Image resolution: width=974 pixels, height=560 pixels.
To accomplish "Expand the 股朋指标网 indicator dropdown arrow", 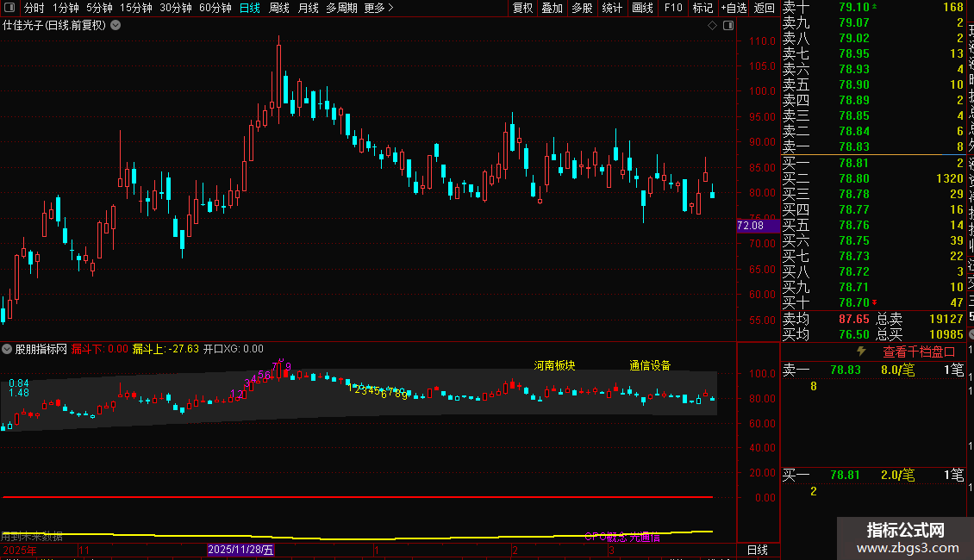I will [x=8, y=350].
